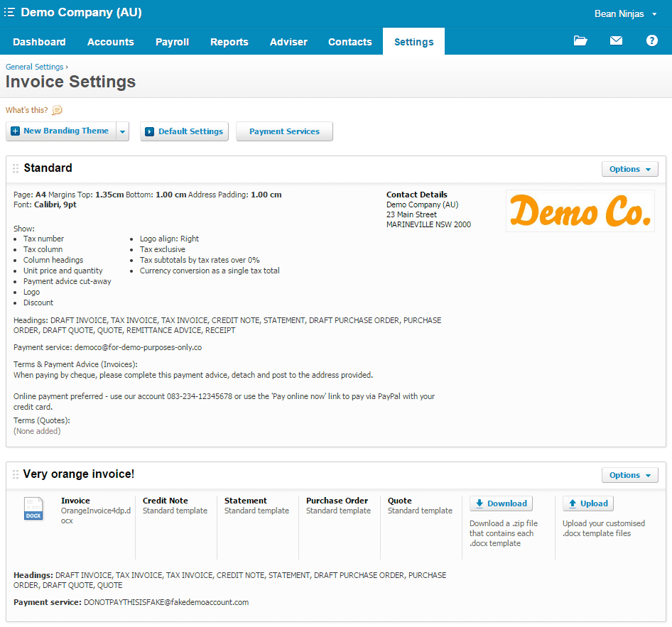
Task: Open the Help question mark icon
Action: pos(652,40)
